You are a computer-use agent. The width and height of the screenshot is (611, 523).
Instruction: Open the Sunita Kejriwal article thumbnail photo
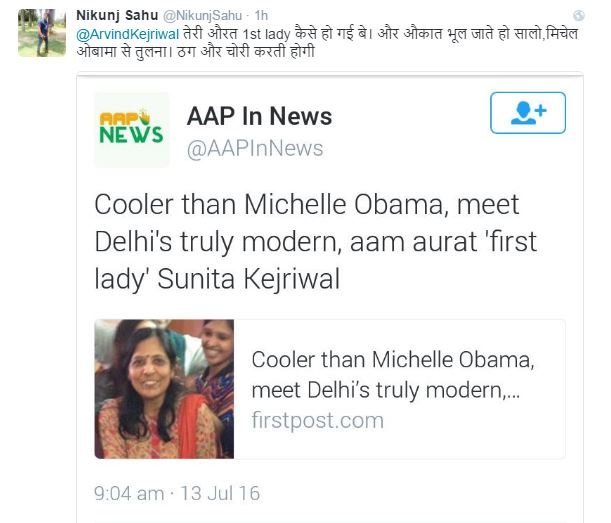[164, 389]
